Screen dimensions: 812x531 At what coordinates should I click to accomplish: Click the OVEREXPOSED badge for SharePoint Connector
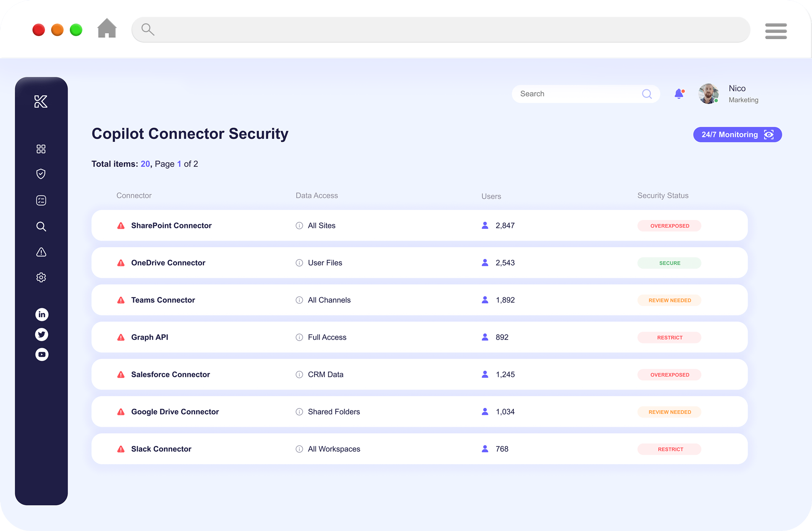[669, 226]
